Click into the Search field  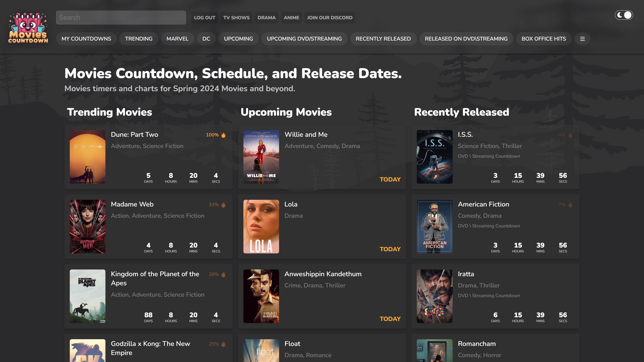point(121,17)
